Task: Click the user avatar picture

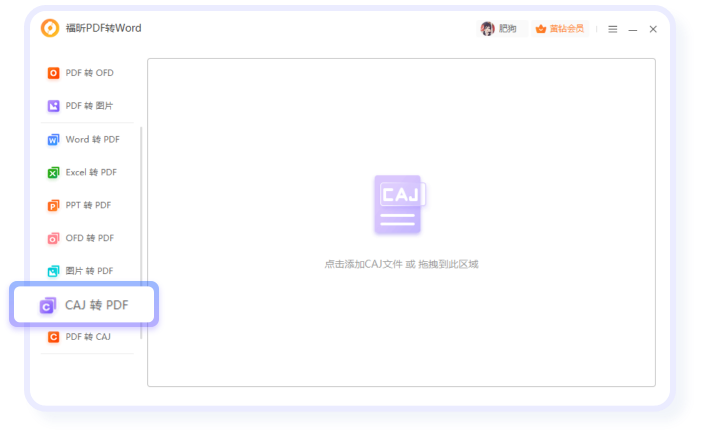Action: [x=487, y=29]
